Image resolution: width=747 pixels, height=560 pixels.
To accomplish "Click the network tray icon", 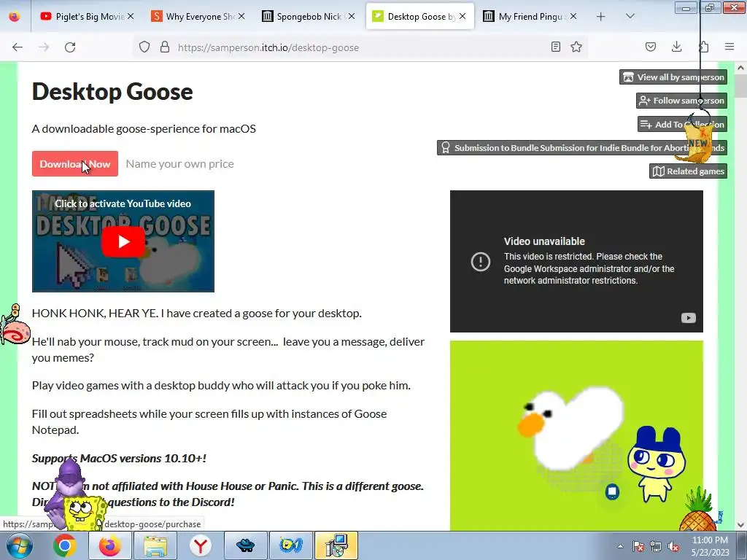I will (x=656, y=546).
